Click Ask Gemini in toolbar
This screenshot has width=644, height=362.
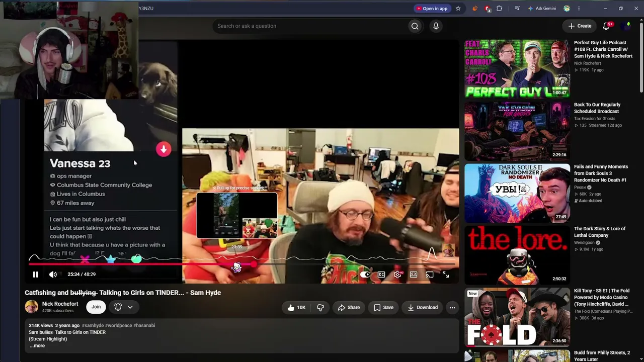pyautogui.click(x=542, y=9)
